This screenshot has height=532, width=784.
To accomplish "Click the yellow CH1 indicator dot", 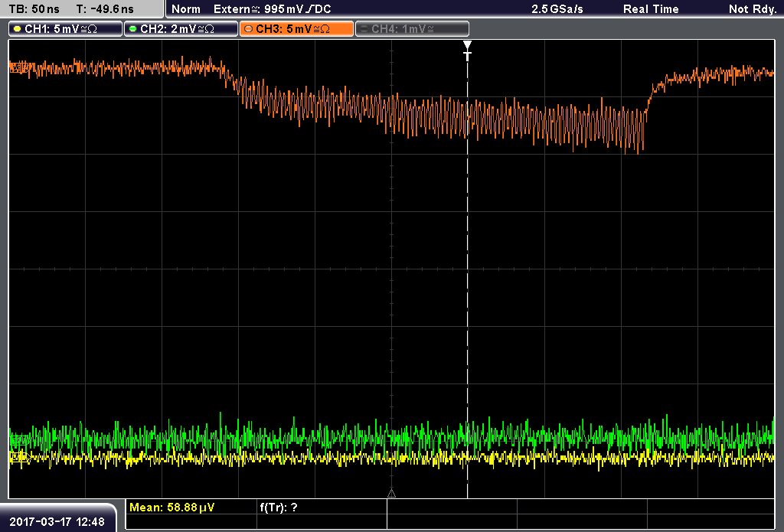I will 17,29.
